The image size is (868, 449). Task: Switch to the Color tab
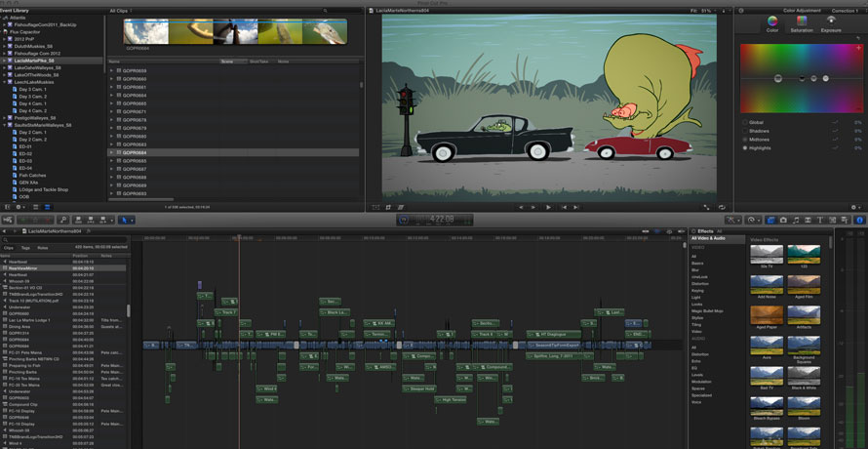point(772,23)
